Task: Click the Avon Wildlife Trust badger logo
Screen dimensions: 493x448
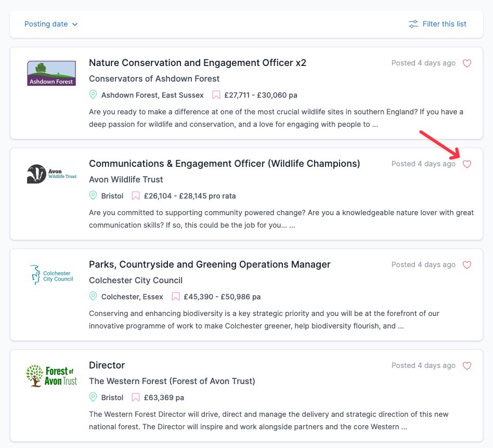Action: (x=52, y=174)
